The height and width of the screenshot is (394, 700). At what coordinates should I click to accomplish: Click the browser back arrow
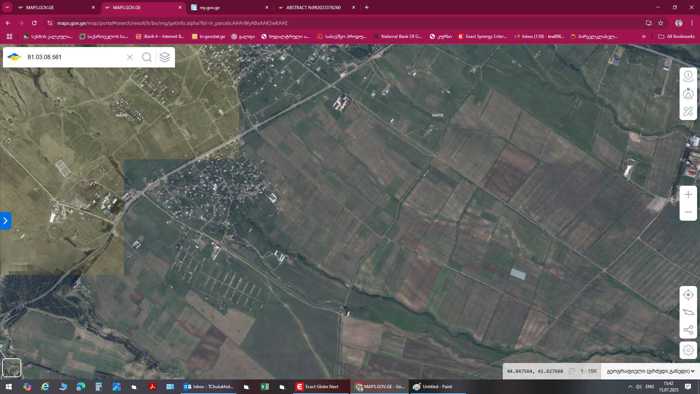point(8,23)
